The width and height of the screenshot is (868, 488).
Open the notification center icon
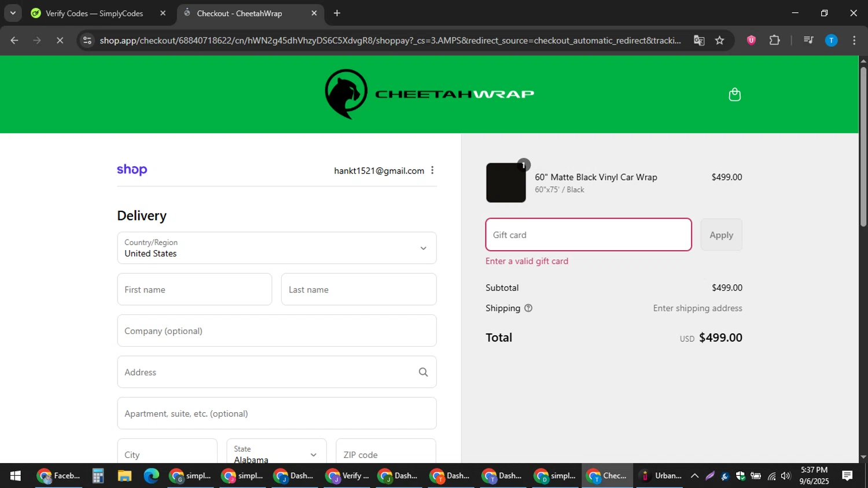pos(847,476)
